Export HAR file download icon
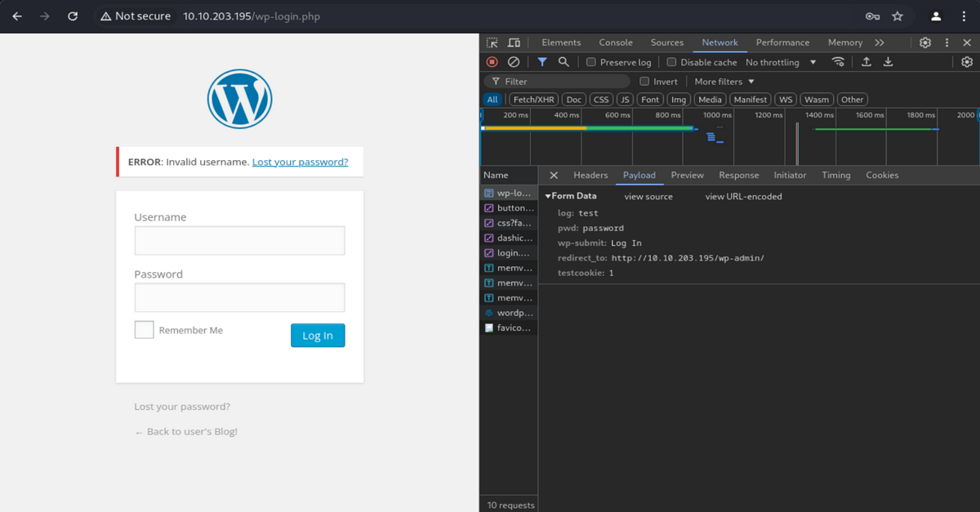This screenshot has height=512, width=980. [x=888, y=62]
